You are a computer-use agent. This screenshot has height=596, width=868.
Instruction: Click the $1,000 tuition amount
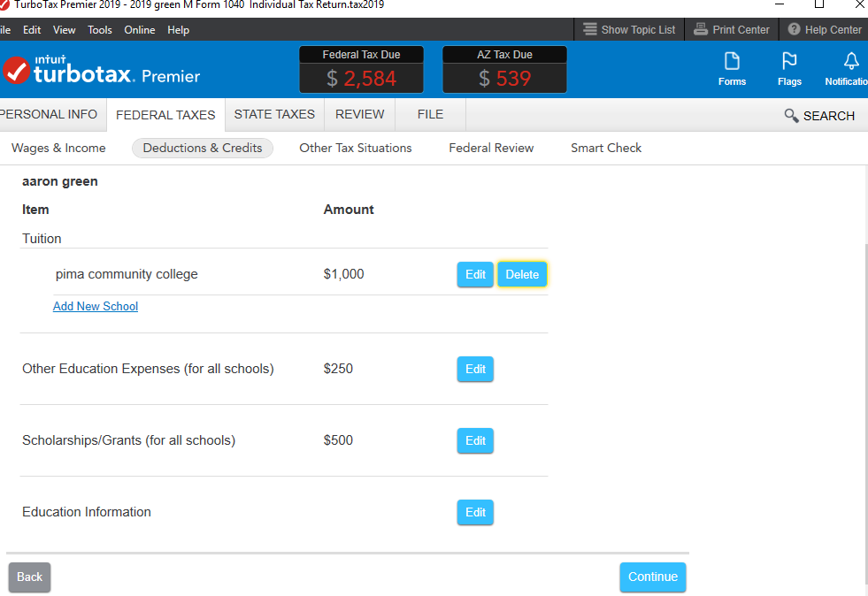tap(344, 274)
